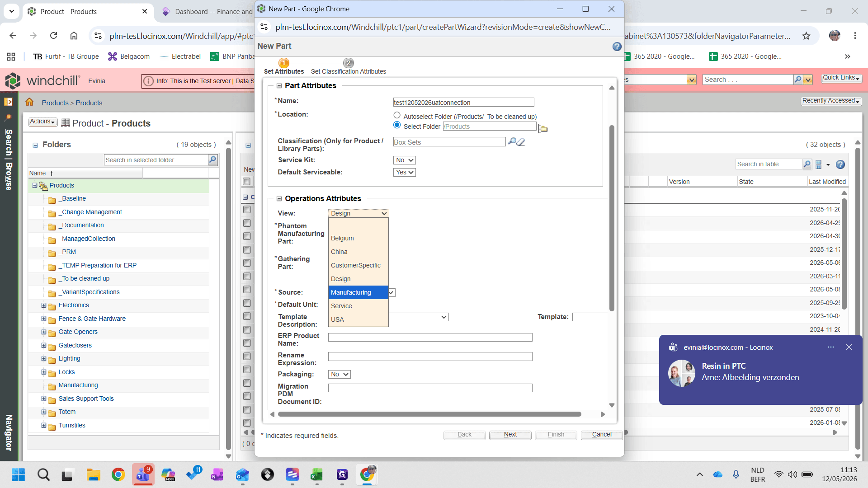868x488 pixels.
Task: Choose Belgium in the View list
Action: click(358, 238)
